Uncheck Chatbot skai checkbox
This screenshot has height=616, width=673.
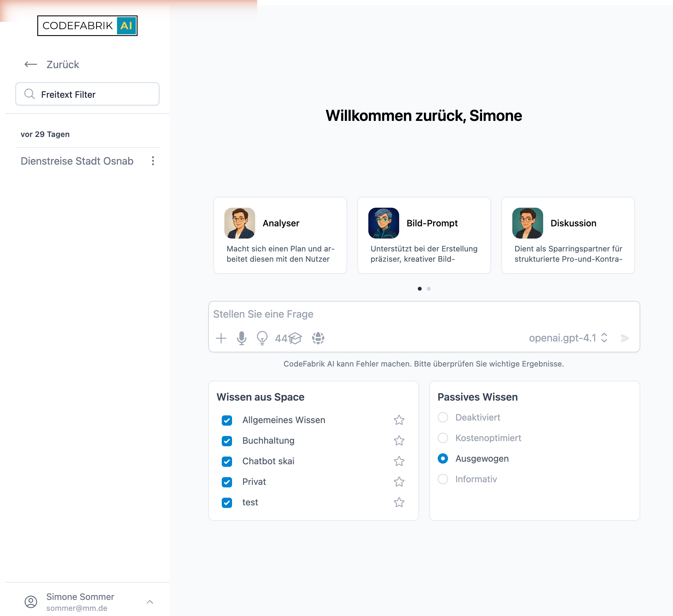pos(227,462)
